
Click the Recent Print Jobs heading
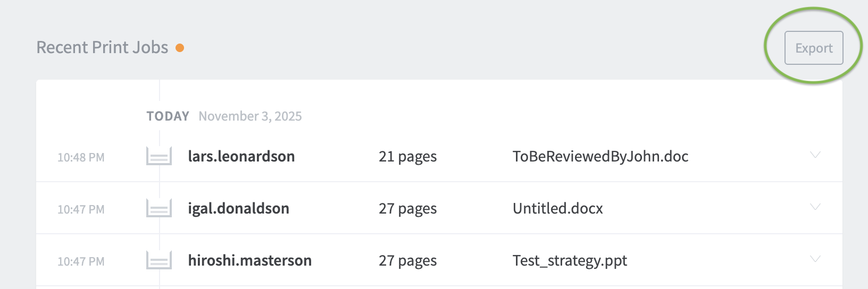(102, 47)
